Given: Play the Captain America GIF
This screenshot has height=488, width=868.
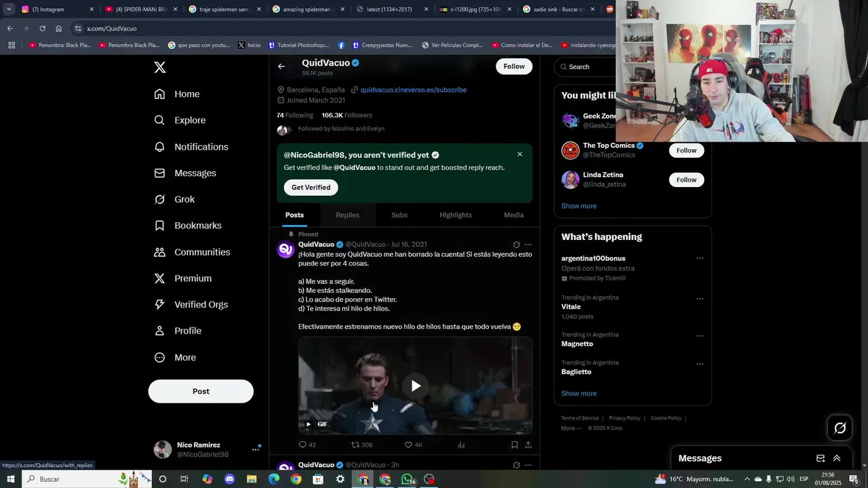Looking at the screenshot, I should (415, 386).
